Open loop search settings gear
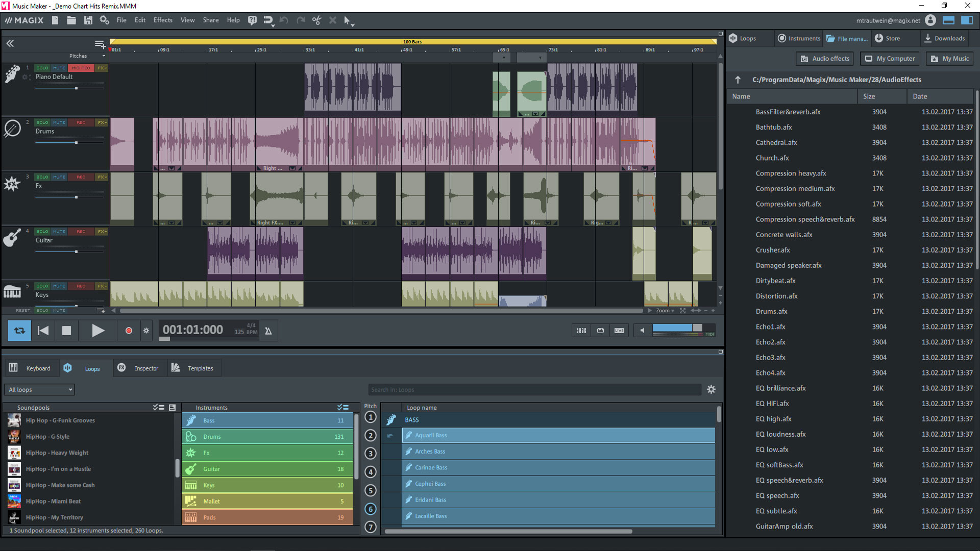 click(711, 390)
